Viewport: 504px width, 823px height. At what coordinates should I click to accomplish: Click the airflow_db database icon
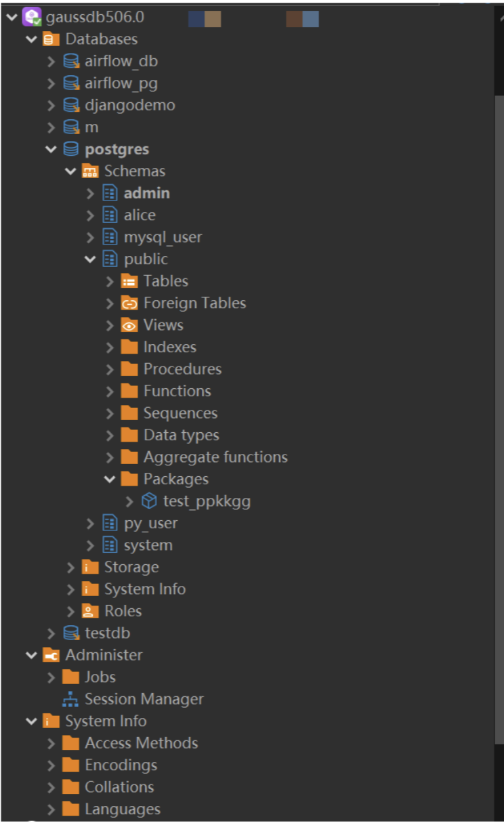[70, 61]
